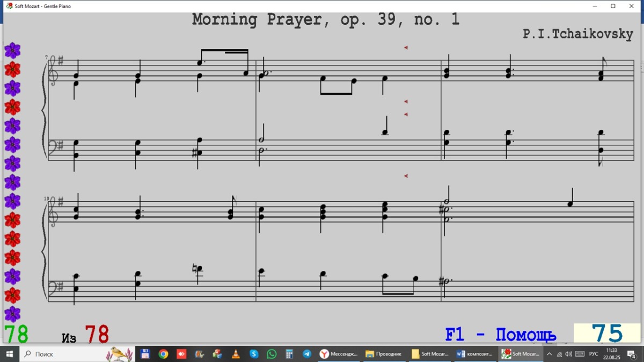Show hidden system tray icons
This screenshot has height=362, width=644.
pos(549,354)
